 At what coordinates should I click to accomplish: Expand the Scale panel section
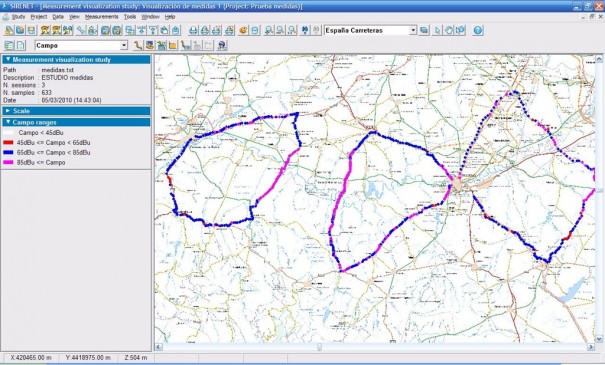[76, 111]
